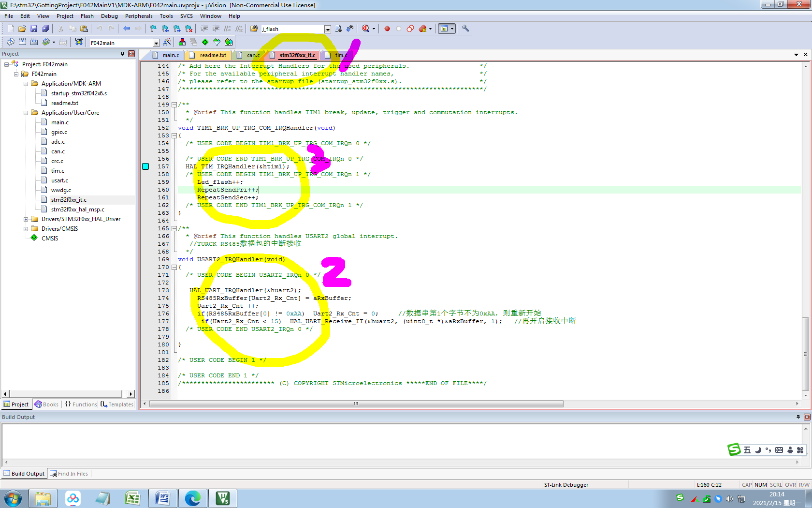Open Excel from the Windows taskbar
This screenshot has width=812, height=508.
(132, 498)
